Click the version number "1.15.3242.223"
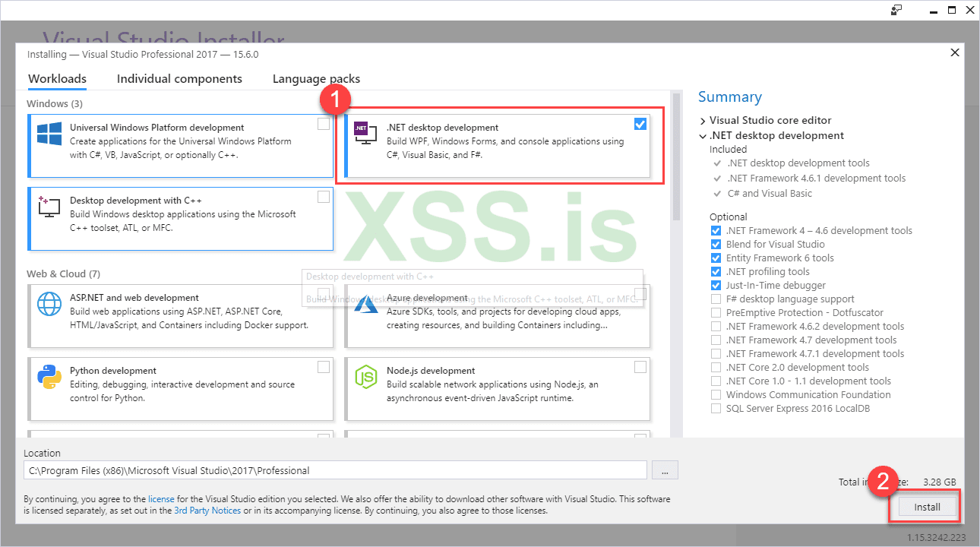 (938, 537)
